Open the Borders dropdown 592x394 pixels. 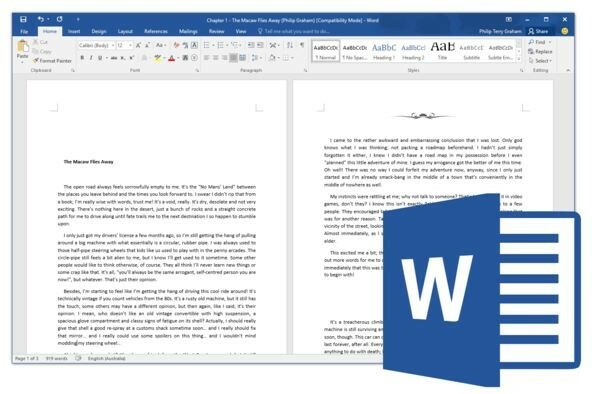[x=288, y=58]
